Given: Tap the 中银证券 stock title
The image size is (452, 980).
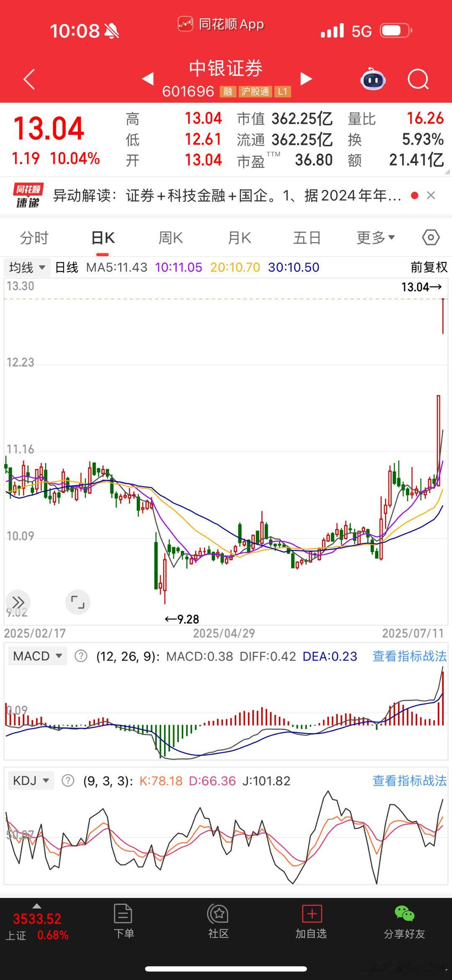Looking at the screenshot, I should tap(226, 68).
